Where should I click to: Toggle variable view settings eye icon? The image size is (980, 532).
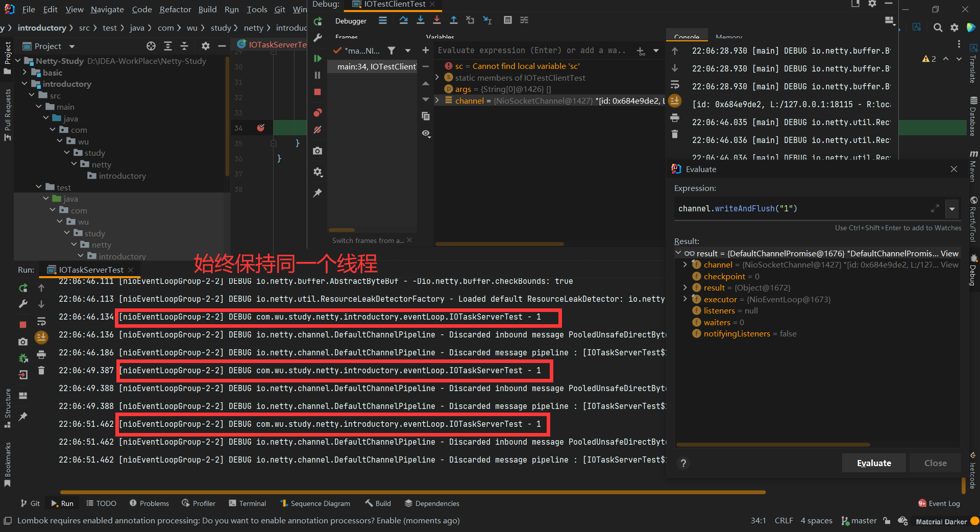pyautogui.click(x=426, y=134)
